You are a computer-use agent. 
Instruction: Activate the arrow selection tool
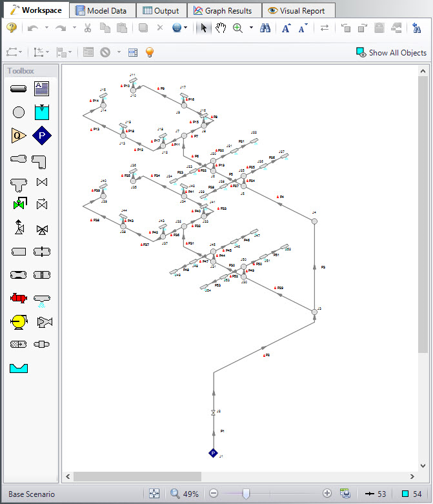pos(204,28)
